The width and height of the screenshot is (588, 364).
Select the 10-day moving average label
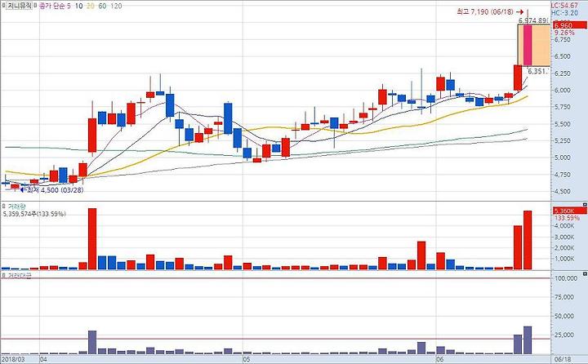pyautogui.click(x=78, y=6)
